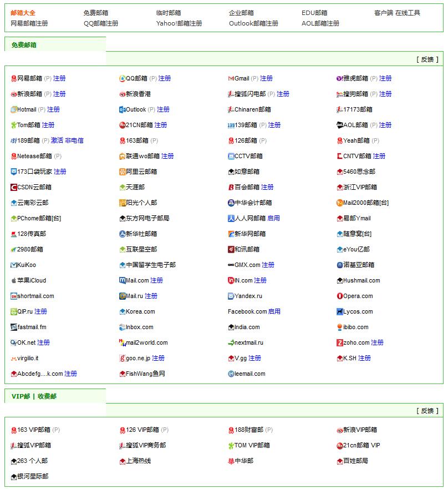Select the 免费邮箱 section tab
Screen dimensions: 448x489
pos(24,45)
